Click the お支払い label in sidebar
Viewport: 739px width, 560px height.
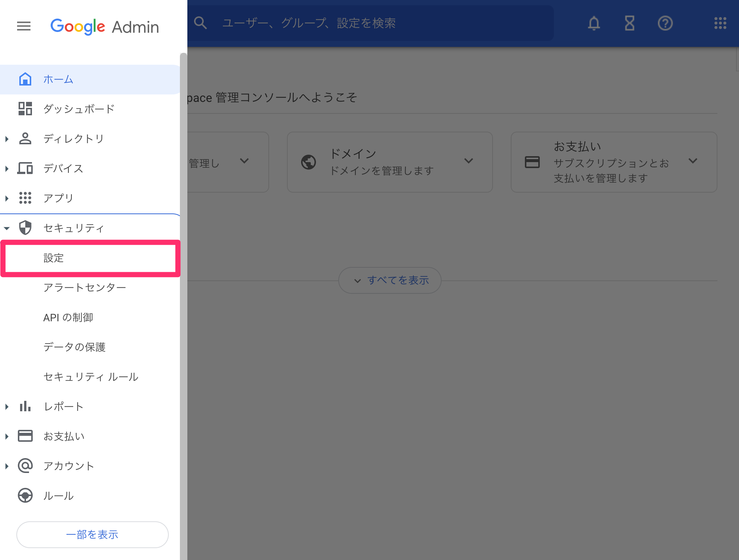(x=64, y=436)
